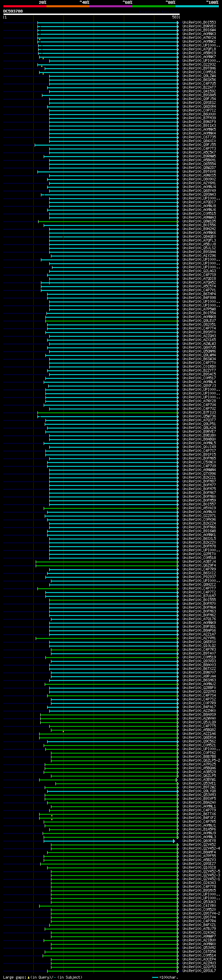Select label UniRef100_B1A5P6
Viewport: 222px width, 980px height.
(x=199, y=829)
